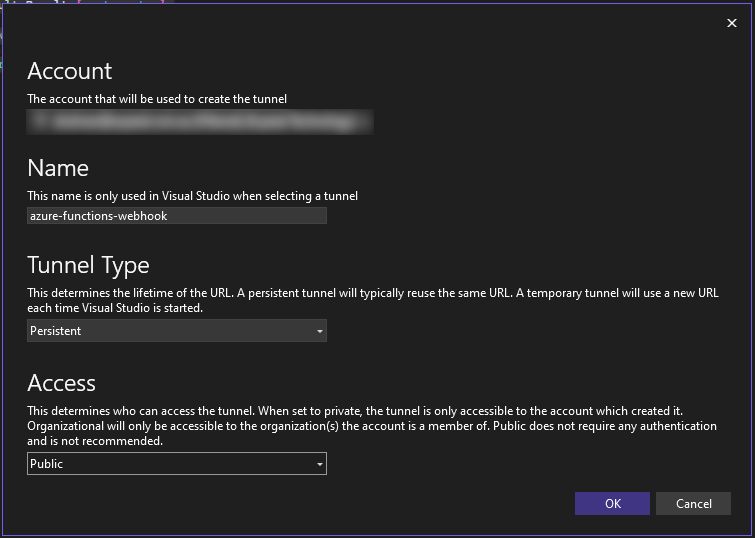Image resolution: width=755 pixels, height=538 pixels.
Task: Close the tunnel creation dialog
Action: 731,24
